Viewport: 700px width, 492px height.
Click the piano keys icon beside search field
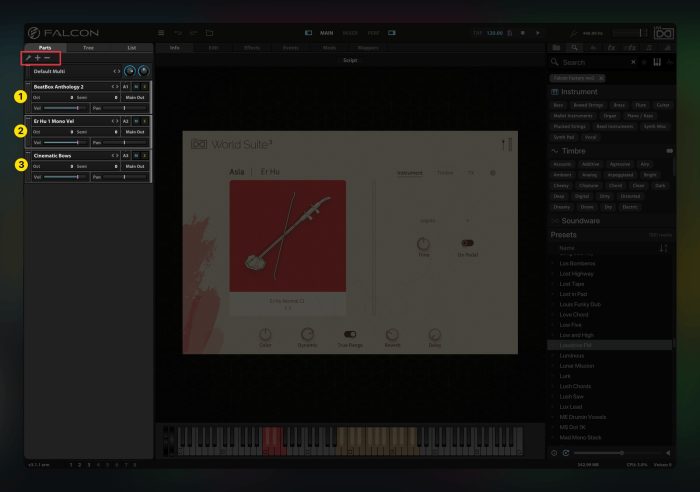tap(657, 63)
